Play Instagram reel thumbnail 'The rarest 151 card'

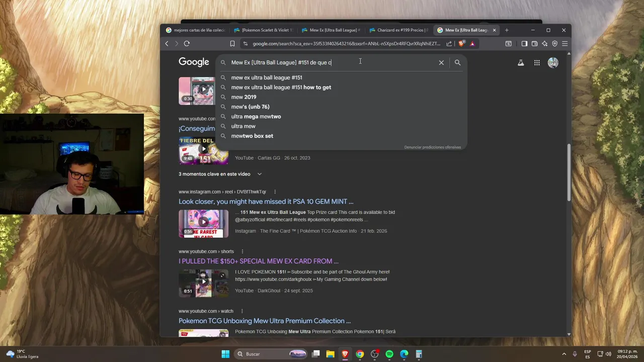tap(203, 223)
